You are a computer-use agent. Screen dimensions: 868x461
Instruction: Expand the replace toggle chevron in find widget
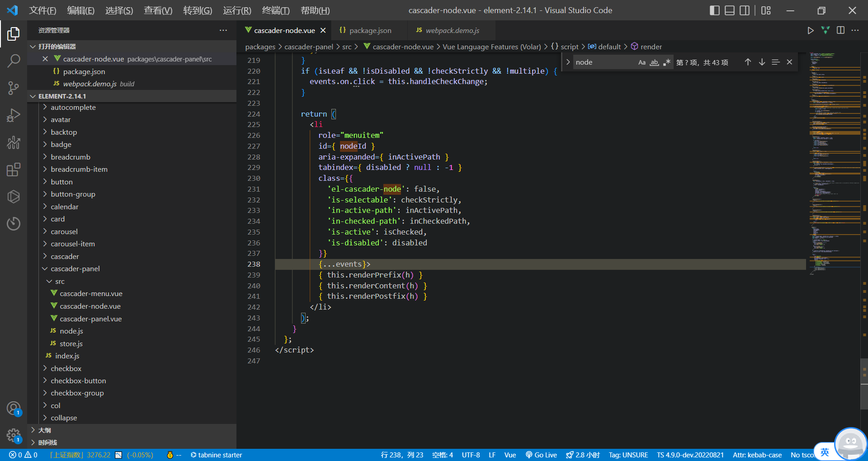568,62
